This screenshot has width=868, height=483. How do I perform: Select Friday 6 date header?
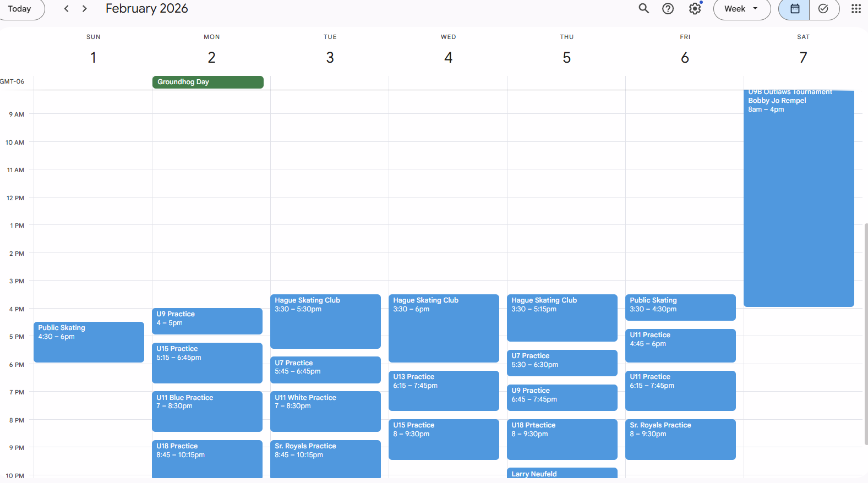coord(685,57)
